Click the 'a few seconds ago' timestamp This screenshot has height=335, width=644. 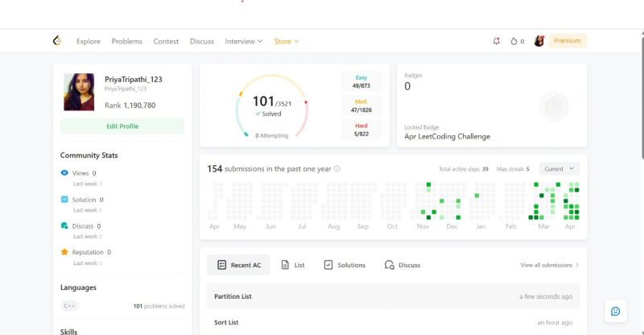click(546, 296)
